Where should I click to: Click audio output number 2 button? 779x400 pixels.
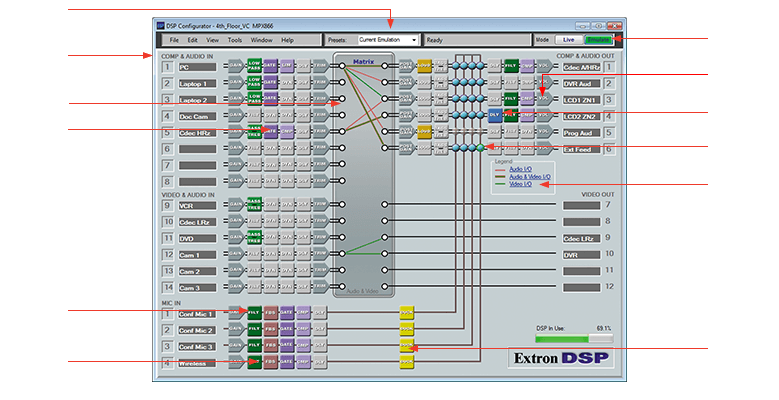pyautogui.click(x=609, y=83)
